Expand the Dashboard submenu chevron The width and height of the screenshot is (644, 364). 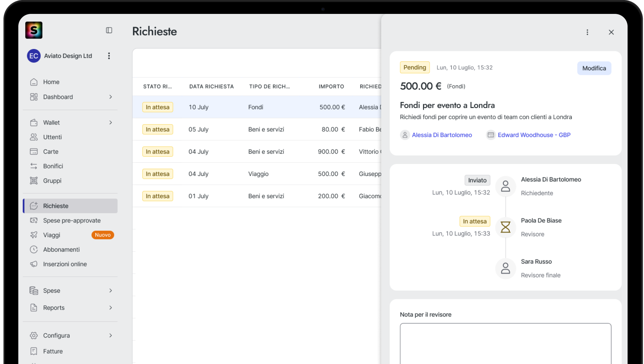[110, 97]
